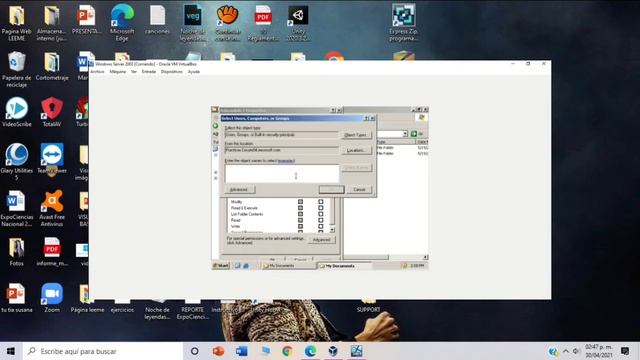Open the Ver menu in VirtualBox
640x360 pixels.
tap(134, 71)
